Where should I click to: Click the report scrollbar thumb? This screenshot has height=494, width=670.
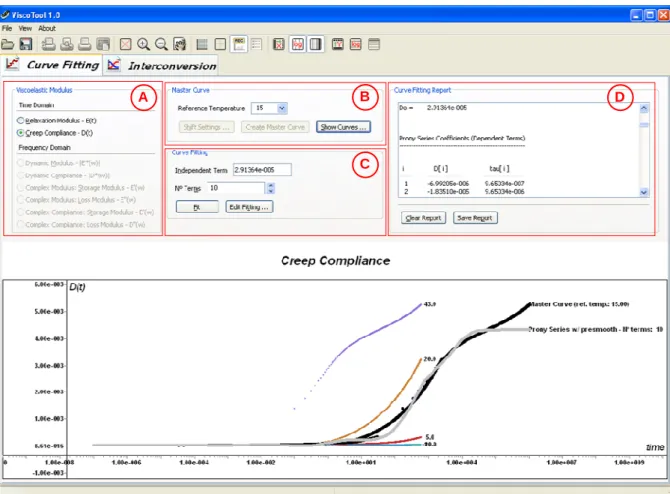644,125
